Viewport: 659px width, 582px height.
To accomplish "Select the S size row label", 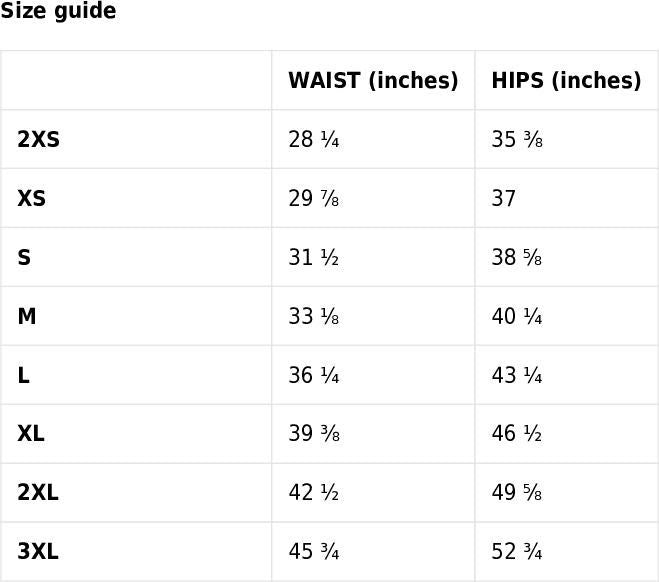I will coord(24,258).
